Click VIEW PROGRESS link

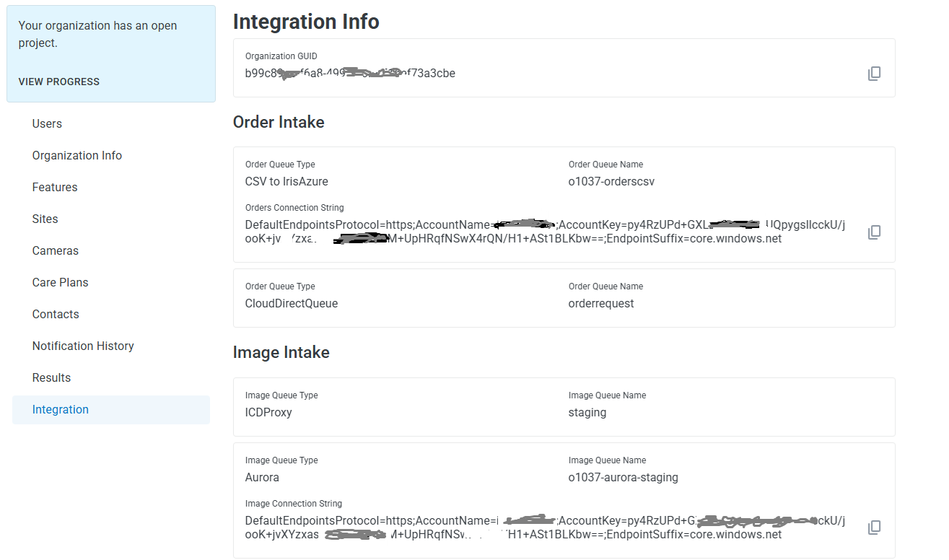tap(59, 82)
